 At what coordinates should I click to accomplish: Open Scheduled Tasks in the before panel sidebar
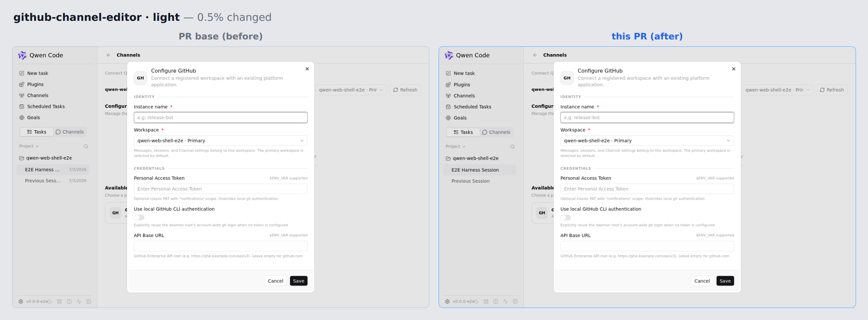(54, 106)
